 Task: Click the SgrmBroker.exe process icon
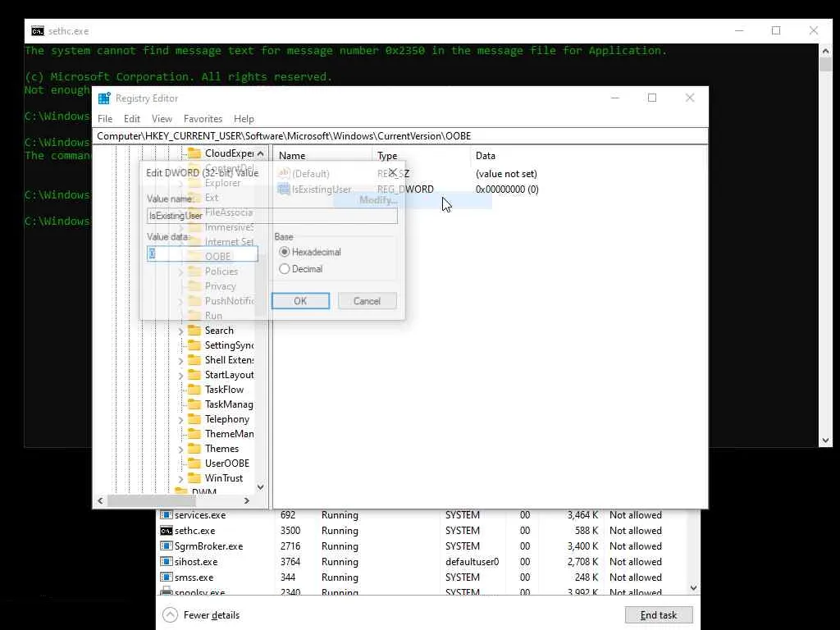(x=166, y=546)
